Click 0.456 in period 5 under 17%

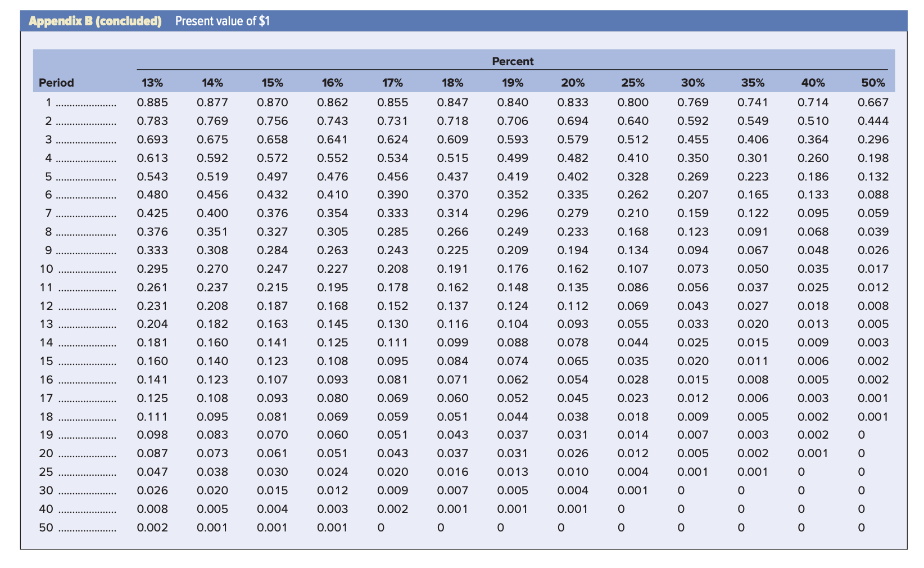tap(393, 177)
